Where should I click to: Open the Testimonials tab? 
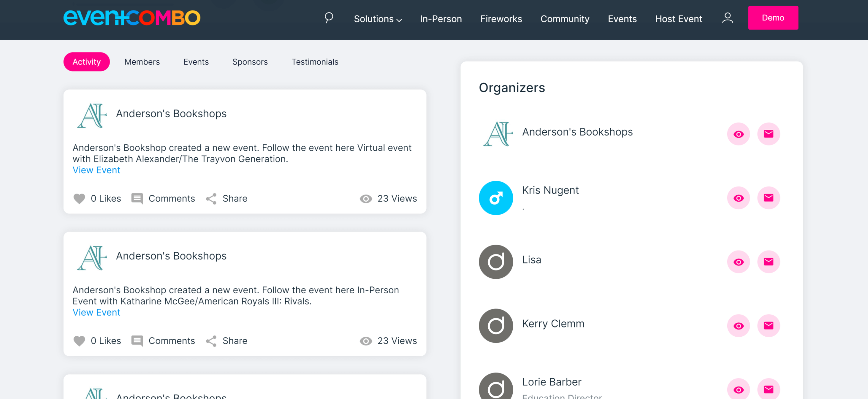coord(315,62)
